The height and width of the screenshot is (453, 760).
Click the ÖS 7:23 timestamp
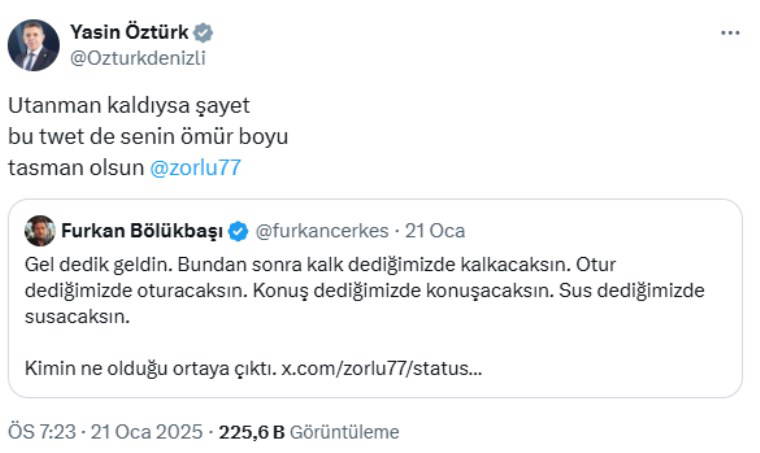[x=41, y=432]
